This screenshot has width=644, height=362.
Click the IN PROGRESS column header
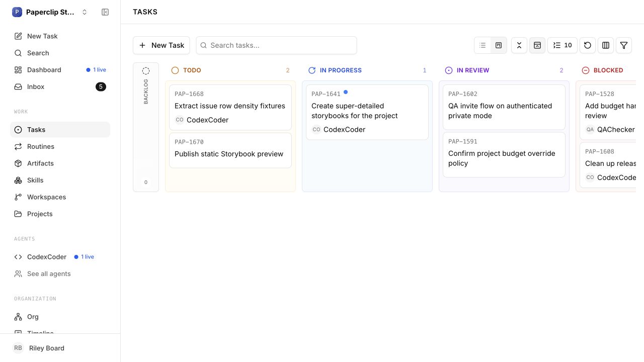click(367, 70)
